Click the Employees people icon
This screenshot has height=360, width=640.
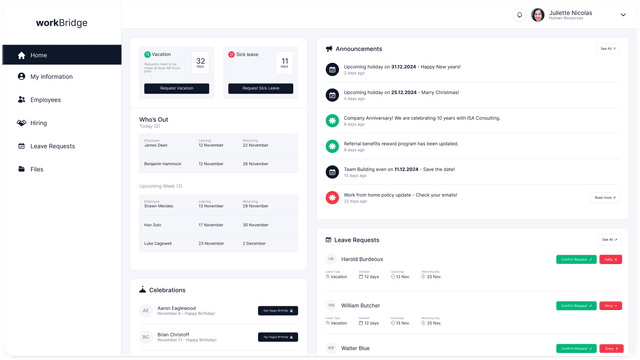coord(21,100)
